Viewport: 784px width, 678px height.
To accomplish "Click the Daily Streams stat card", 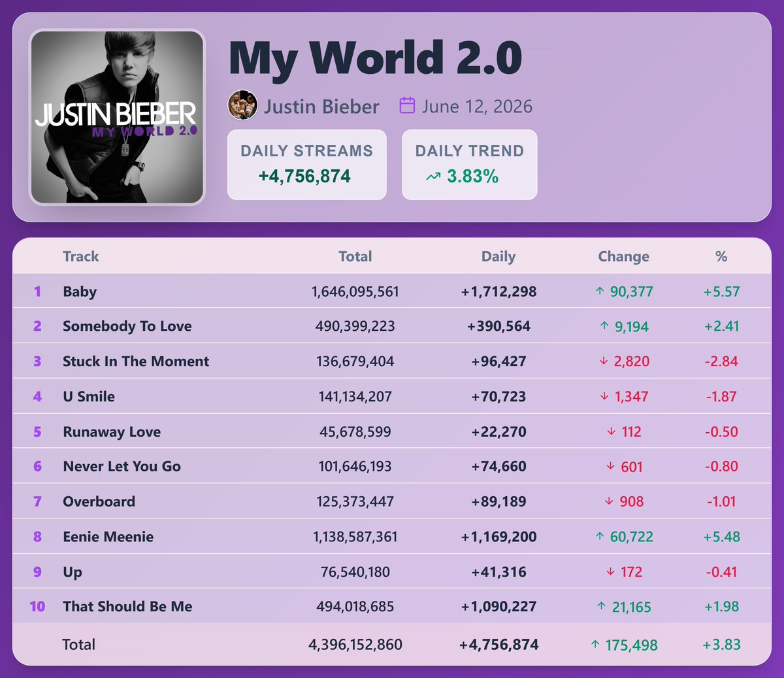I will pyautogui.click(x=307, y=165).
